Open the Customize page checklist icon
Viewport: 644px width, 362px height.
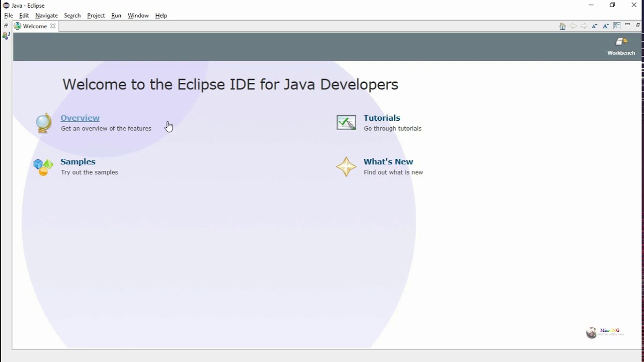[x=617, y=26]
